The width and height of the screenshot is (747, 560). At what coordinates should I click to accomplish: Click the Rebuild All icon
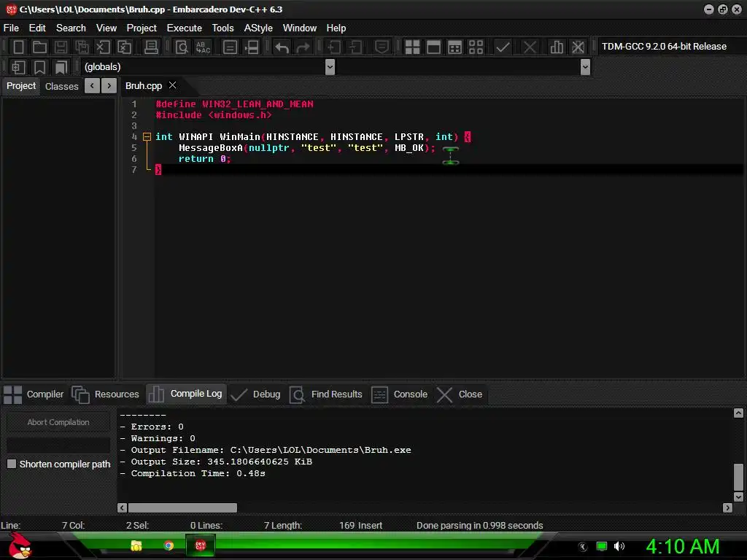[x=476, y=47]
